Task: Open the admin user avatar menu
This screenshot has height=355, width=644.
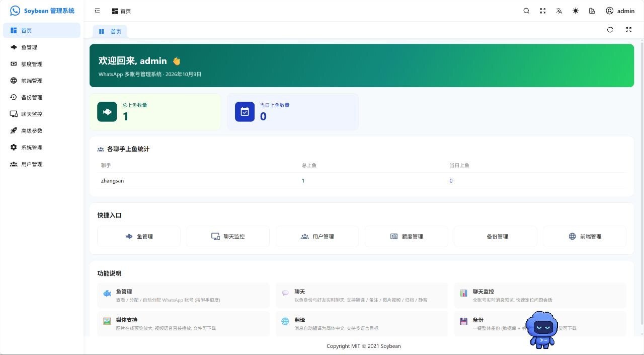Action: [620, 11]
